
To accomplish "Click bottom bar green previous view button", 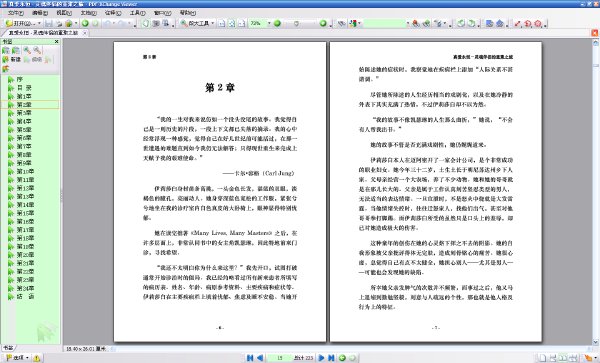I will [x=342, y=358].
